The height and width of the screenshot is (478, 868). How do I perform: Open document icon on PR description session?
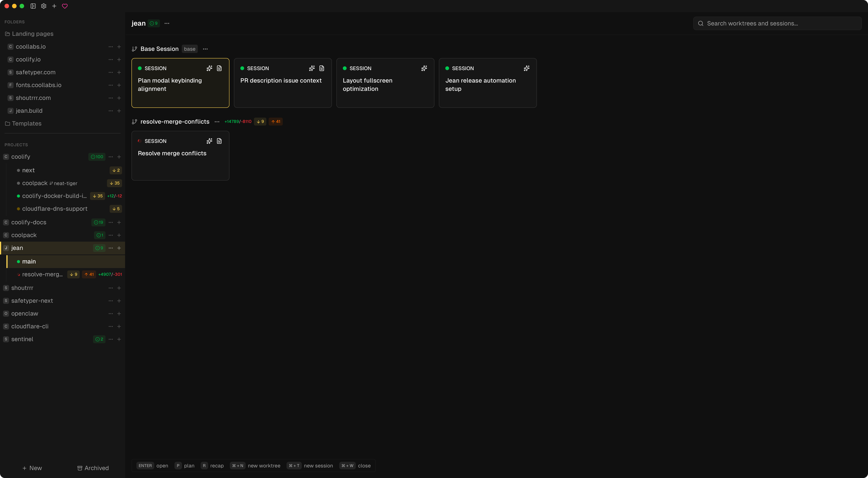tap(322, 68)
